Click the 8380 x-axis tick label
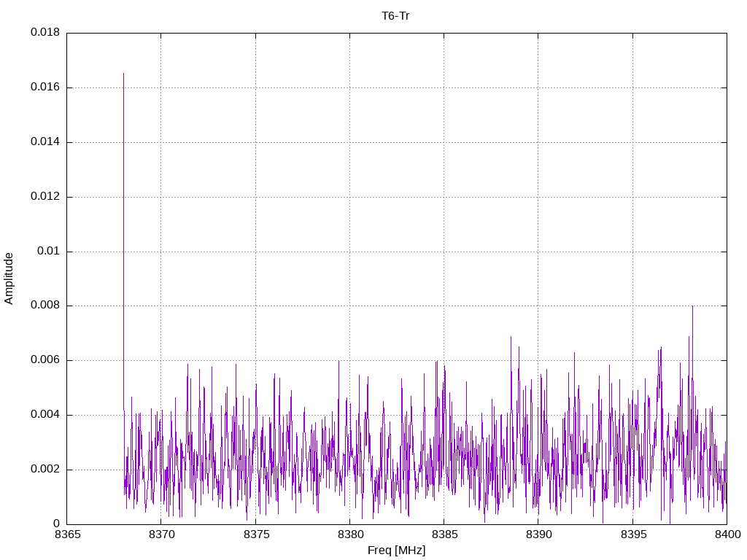747x560 pixels. click(x=349, y=534)
